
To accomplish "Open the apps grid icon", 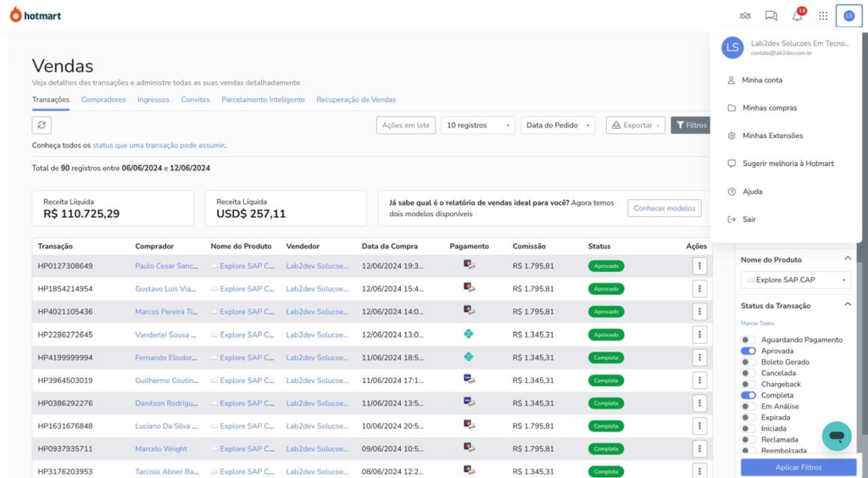I will coord(823,16).
